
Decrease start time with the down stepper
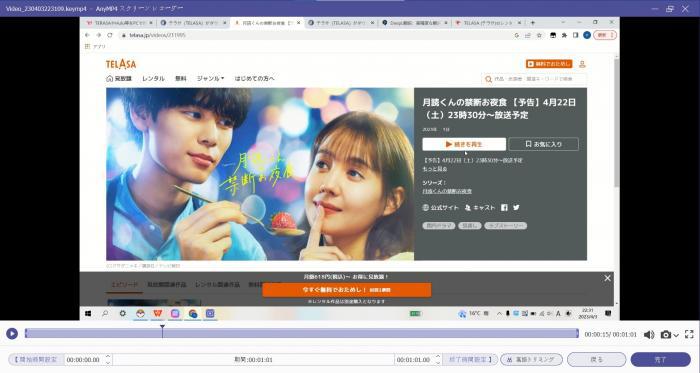(x=108, y=362)
